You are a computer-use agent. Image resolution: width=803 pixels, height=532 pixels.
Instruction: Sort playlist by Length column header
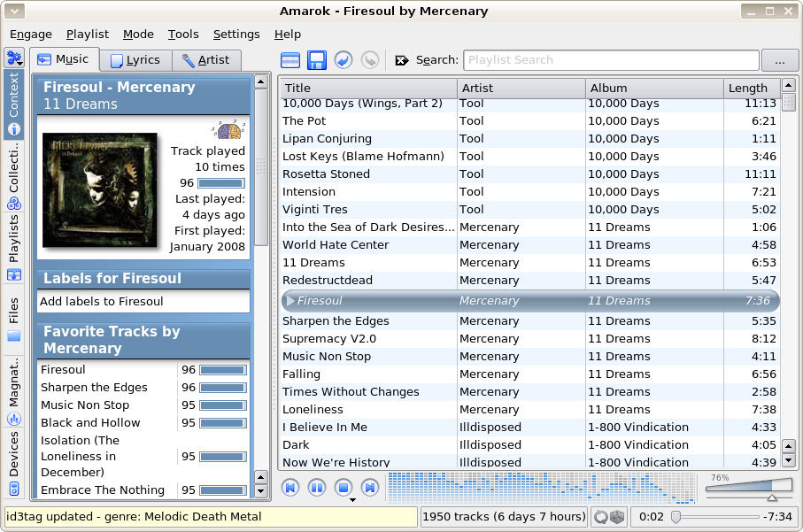752,88
